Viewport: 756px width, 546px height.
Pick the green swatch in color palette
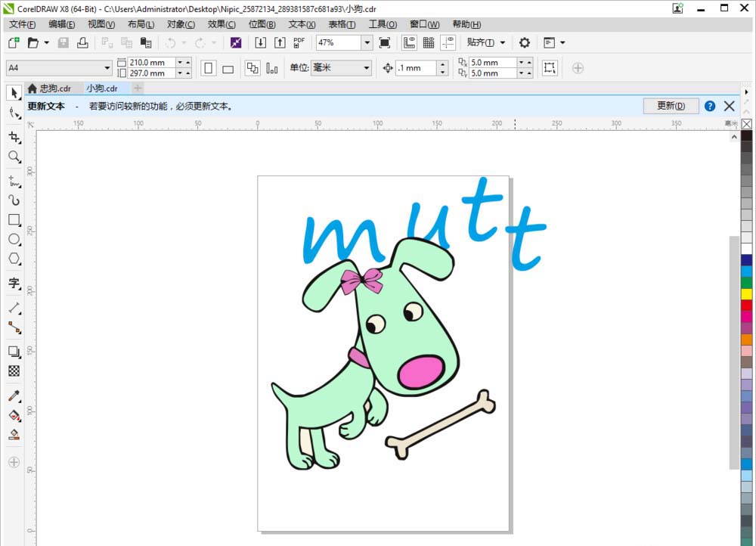pos(746,283)
